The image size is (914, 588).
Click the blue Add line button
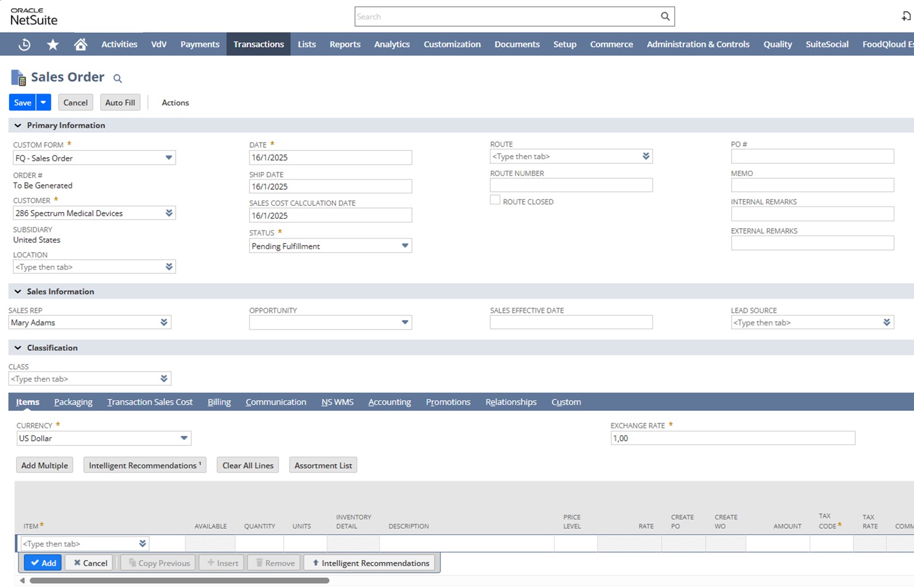coord(43,563)
